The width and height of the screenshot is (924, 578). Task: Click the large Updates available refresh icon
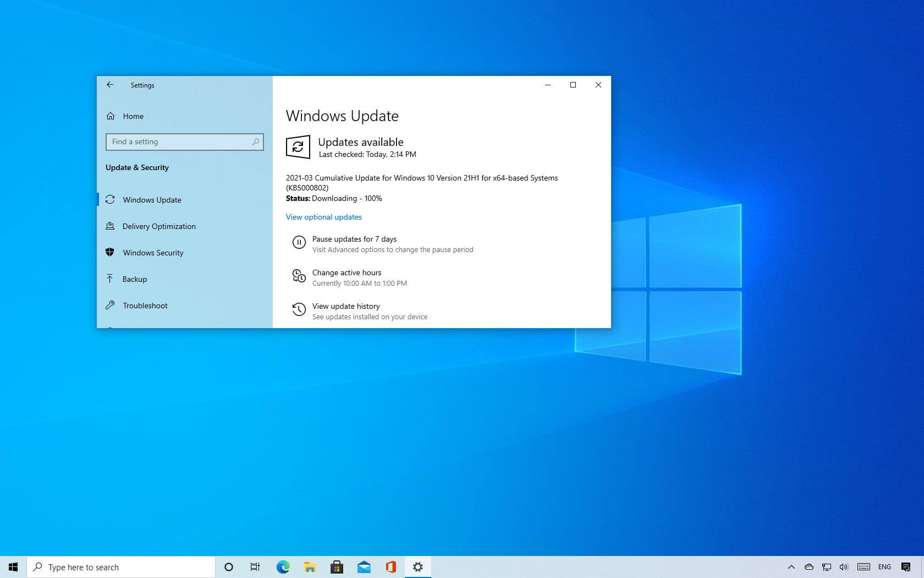coord(298,147)
